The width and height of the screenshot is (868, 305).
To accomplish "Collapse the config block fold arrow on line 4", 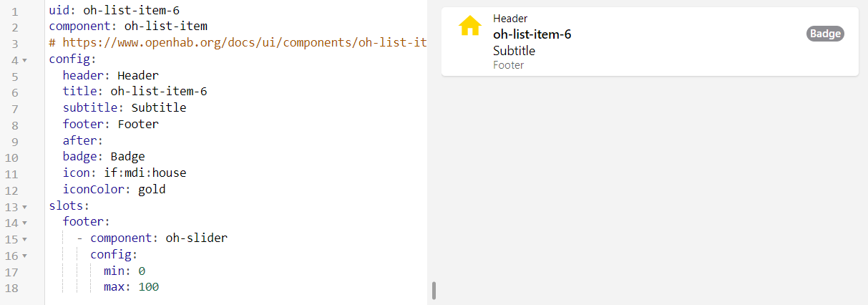I will pos(25,59).
